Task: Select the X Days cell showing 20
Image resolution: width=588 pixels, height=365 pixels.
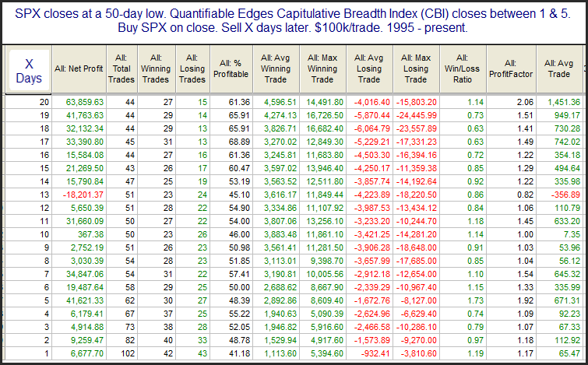Action: click(44, 102)
